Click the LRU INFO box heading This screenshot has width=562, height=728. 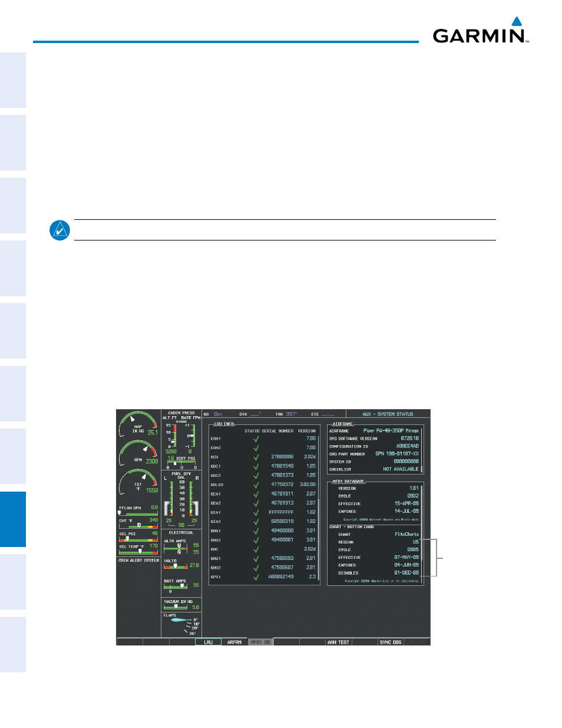click(224, 424)
